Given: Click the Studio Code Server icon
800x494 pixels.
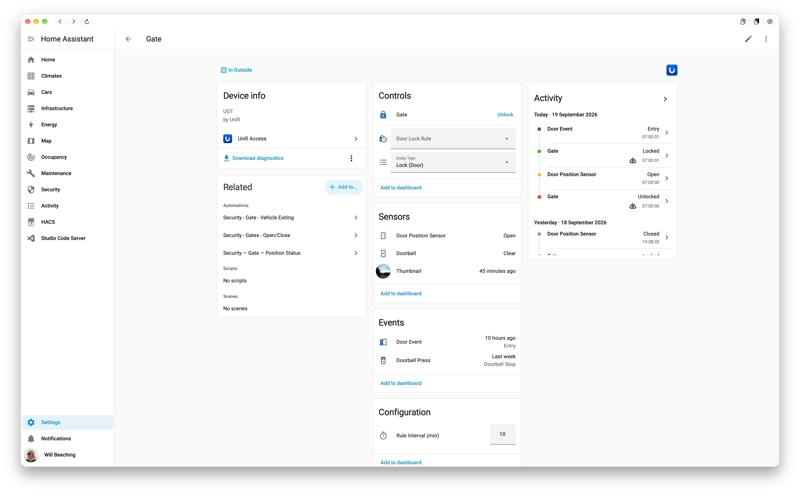Looking at the screenshot, I should [31, 238].
